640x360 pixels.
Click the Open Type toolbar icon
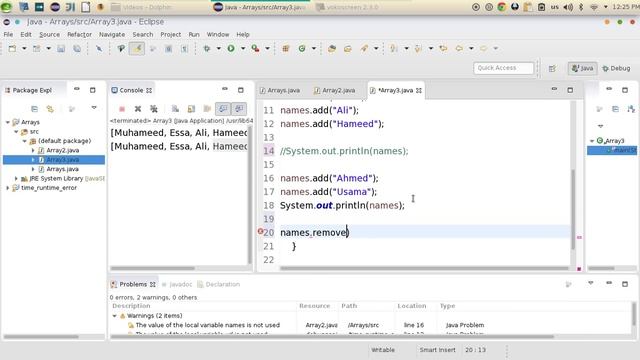[332, 49]
